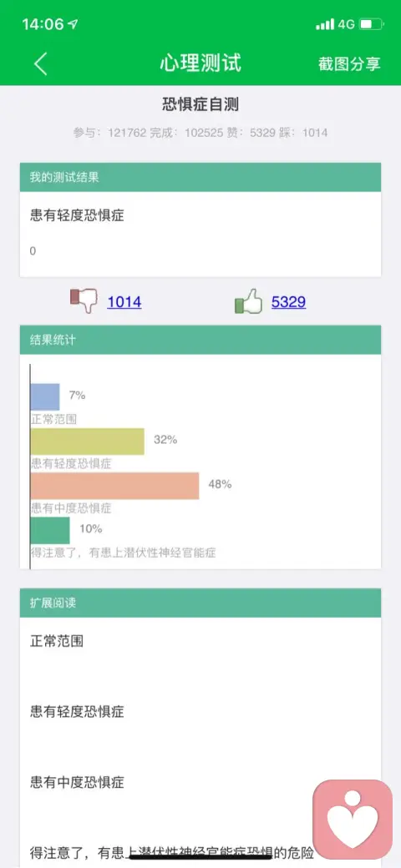Open 正常范围 in the extended reading list
Screen dimensions: 401x868
57,642
